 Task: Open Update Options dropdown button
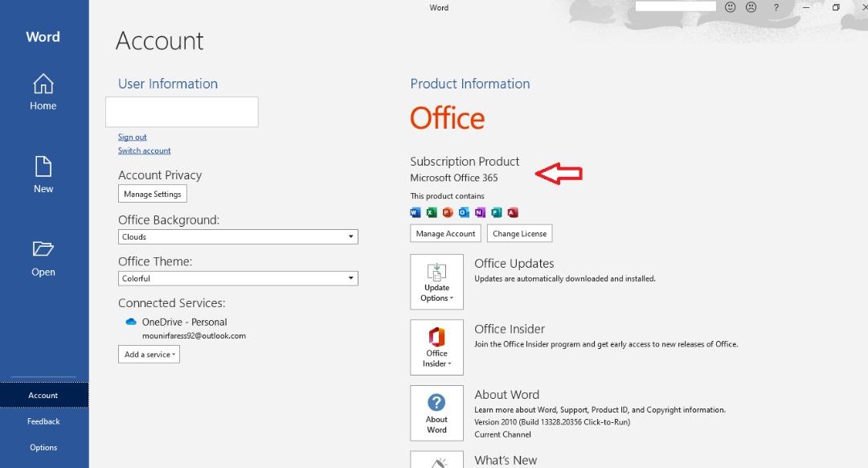(436, 282)
